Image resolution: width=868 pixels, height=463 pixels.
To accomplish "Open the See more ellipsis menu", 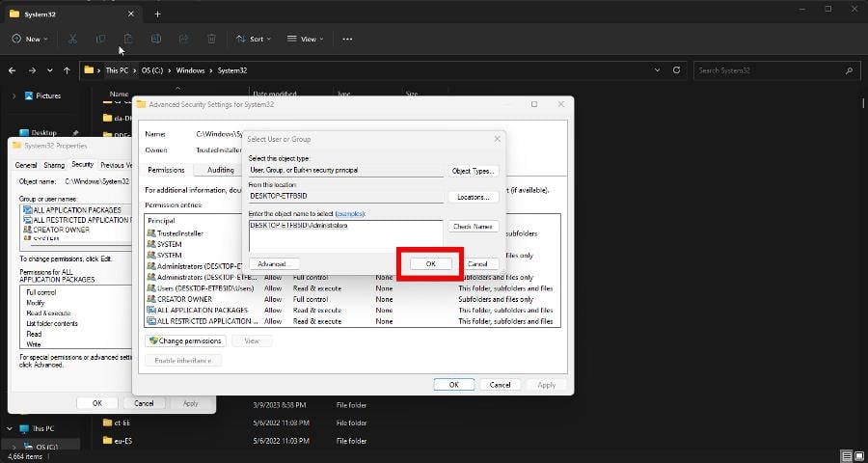I will pyautogui.click(x=347, y=39).
